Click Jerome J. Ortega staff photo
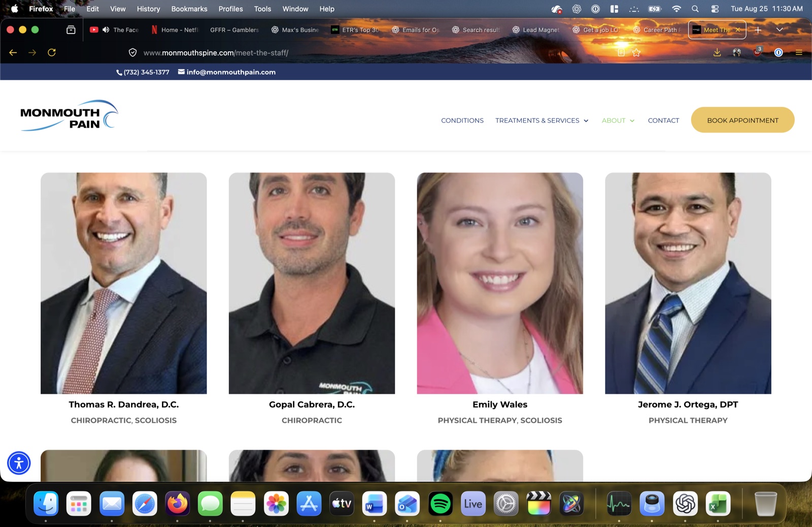This screenshot has height=527, width=812. 688,283
